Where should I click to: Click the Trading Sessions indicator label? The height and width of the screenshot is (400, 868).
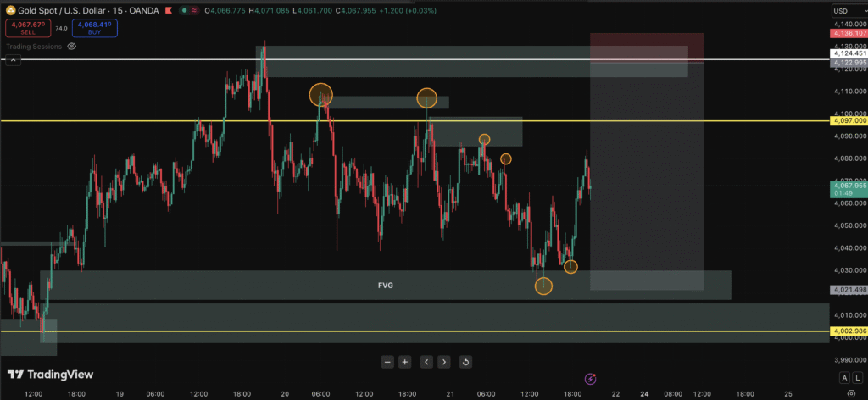click(x=34, y=47)
